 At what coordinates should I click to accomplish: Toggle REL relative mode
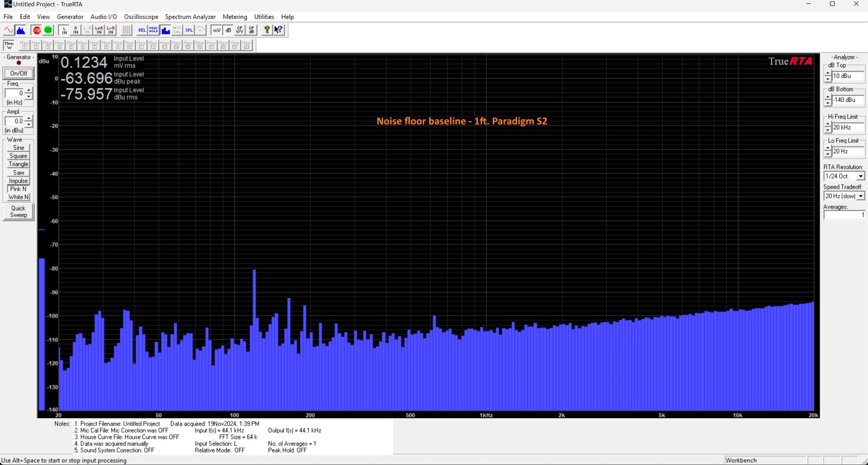tap(142, 30)
